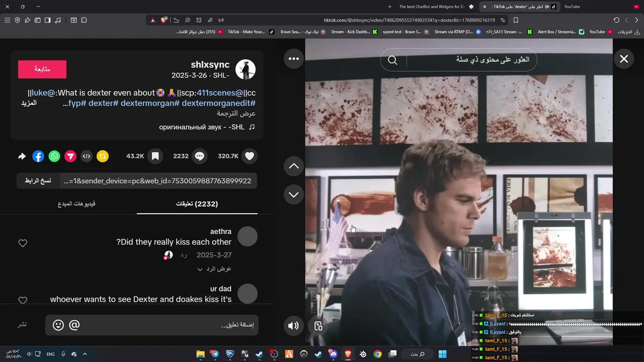Image resolution: width=644 pixels, height=362 pixels.
Task: Like aethra's comment with heart icon
Action: click(x=23, y=243)
